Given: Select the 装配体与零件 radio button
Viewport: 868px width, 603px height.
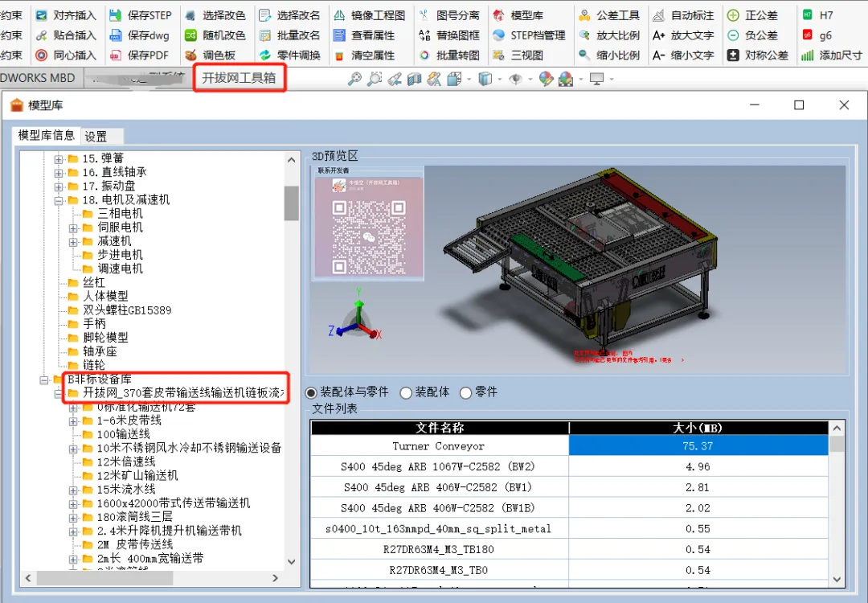Looking at the screenshot, I should tap(311, 392).
